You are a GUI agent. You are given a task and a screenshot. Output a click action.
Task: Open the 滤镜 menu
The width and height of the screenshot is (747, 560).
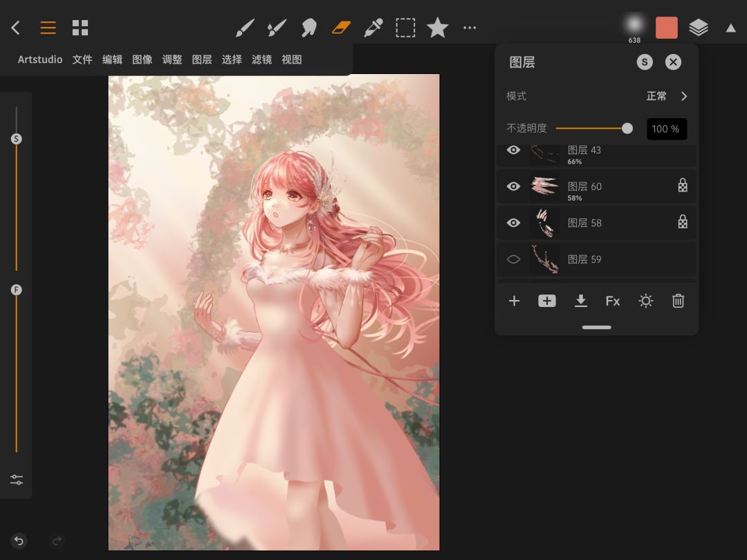coord(261,59)
